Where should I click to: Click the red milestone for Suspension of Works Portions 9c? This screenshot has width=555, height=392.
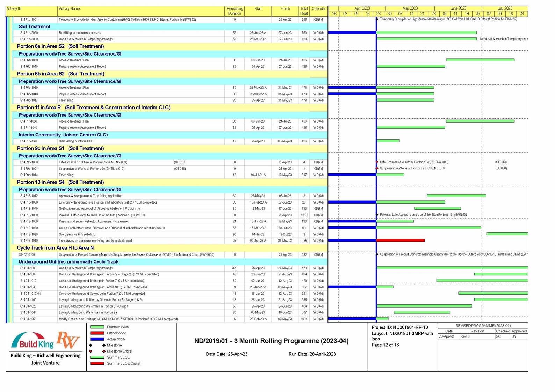pyautogui.click(x=377, y=168)
